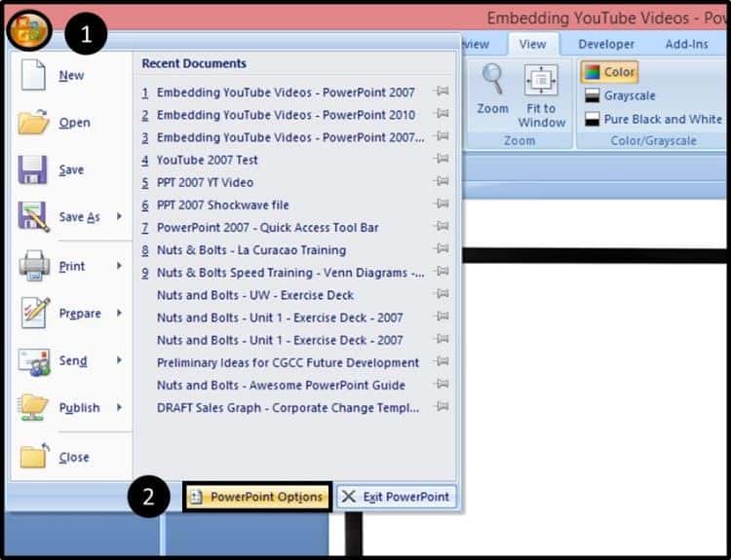Image resolution: width=731 pixels, height=560 pixels.
Task: Click the Print printer icon
Action: pos(34,266)
